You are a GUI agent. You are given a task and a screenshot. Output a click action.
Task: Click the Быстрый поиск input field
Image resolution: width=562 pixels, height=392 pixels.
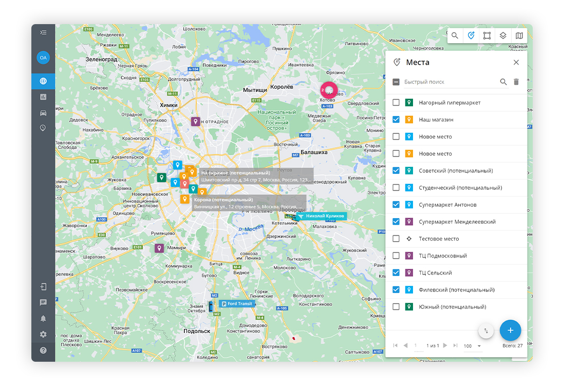coord(450,82)
